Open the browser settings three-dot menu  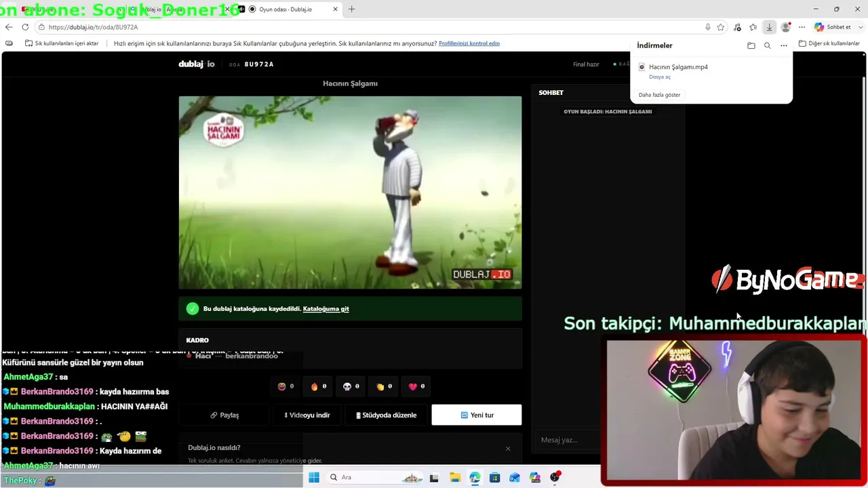coord(802,27)
